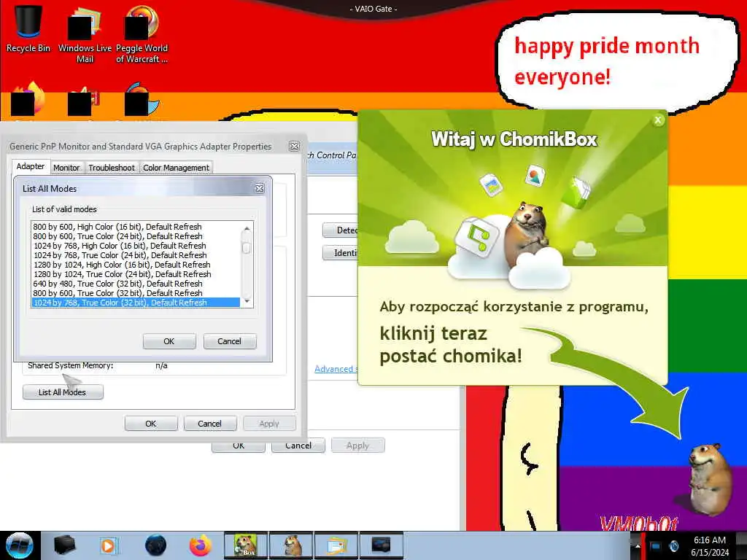Close the Adapter Properties dialog
This screenshot has width=747, height=560.
295,147
